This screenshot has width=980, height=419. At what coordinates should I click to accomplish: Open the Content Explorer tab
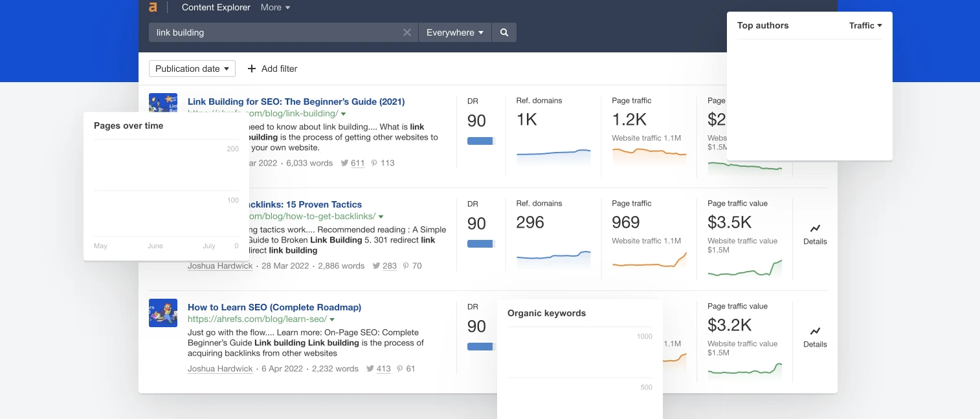tap(216, 8)
